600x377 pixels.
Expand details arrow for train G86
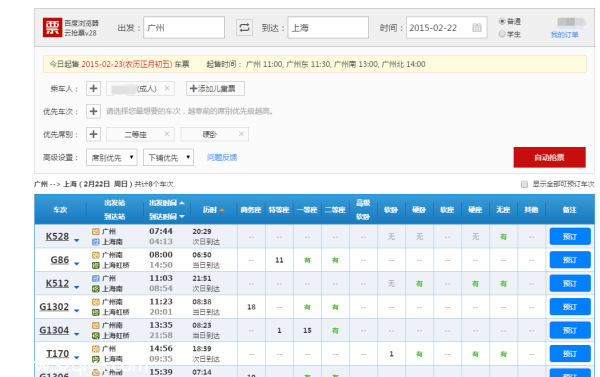click(x=77, y=264)
